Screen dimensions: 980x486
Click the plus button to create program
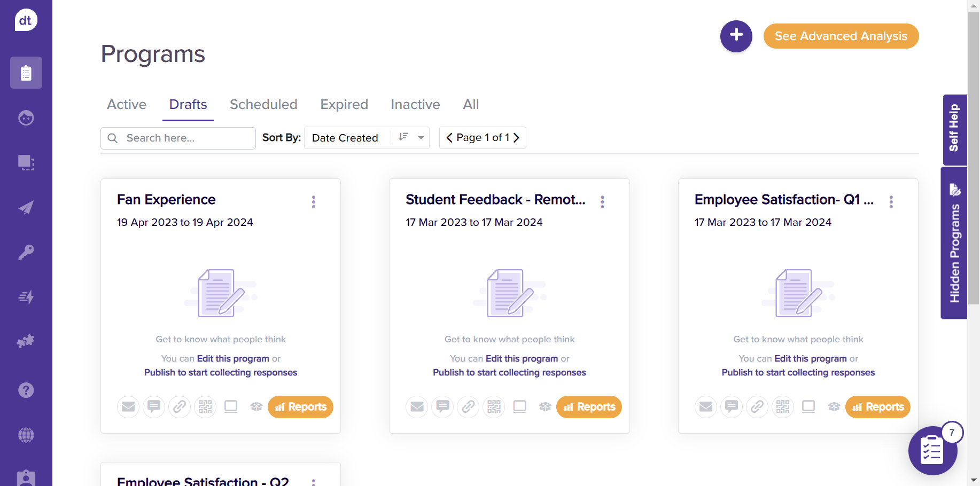(736, 36)
